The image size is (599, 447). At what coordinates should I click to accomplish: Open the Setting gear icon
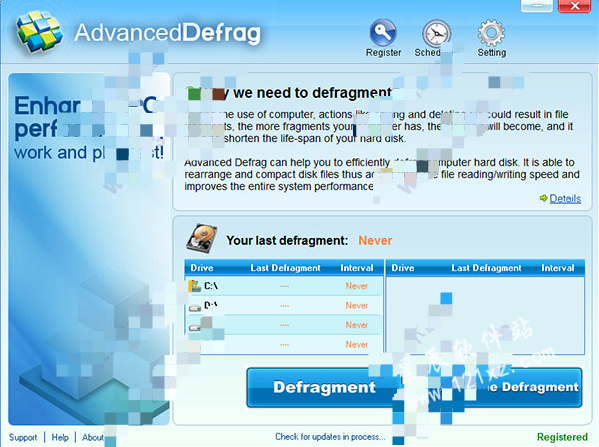point(491,33)
